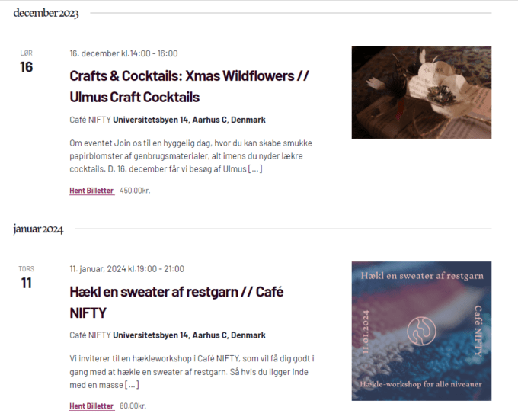The height and width of the screenshot is (420, 518).
Task: Click Café NIFTY venue under crochet sweater event
Action: tap(90, 335)
